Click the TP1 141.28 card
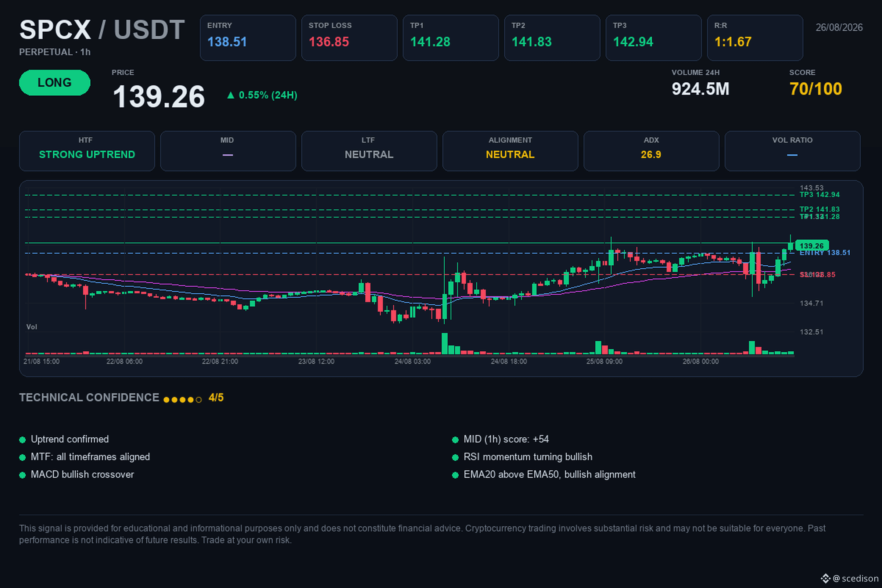882x588 pixels. (451, 38)
